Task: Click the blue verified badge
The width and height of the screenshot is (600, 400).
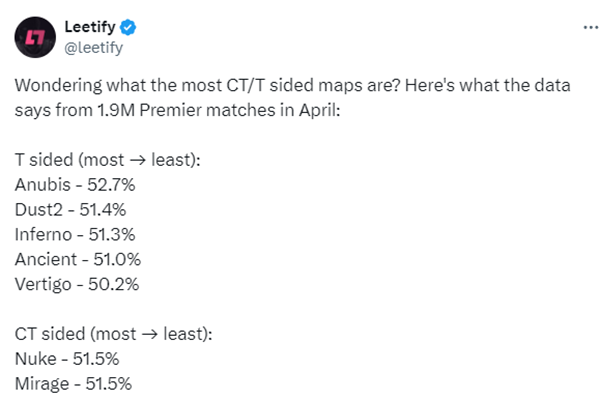Action: [x=128, y=27]
